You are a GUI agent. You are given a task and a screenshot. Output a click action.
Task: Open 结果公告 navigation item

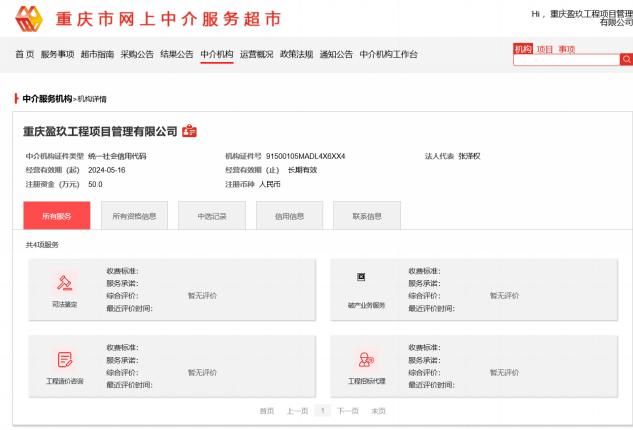pos(177,54)
